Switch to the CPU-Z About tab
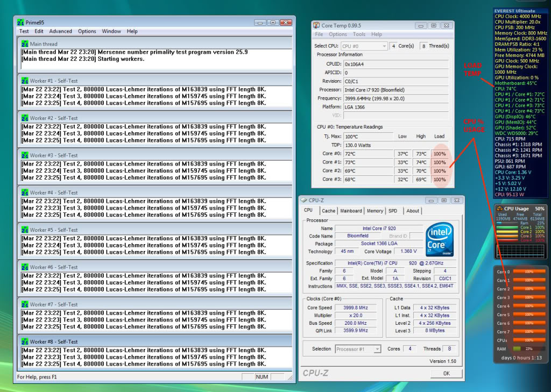The height and width of the screenshot is (392, 551). pyautogui.click(x=413, y=211)
